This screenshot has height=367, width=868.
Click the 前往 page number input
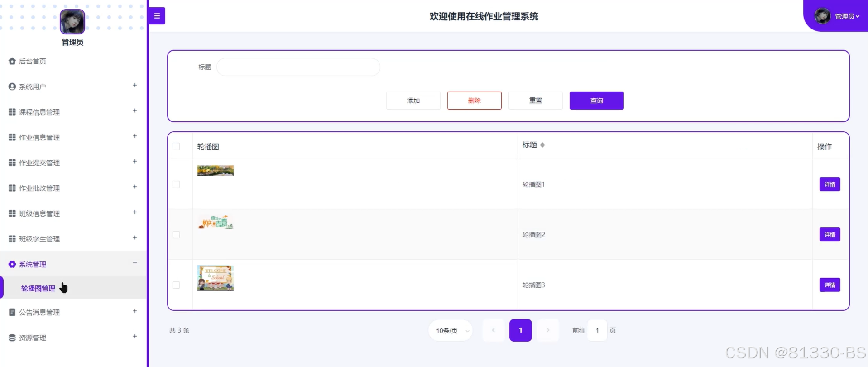click(597, 330)
